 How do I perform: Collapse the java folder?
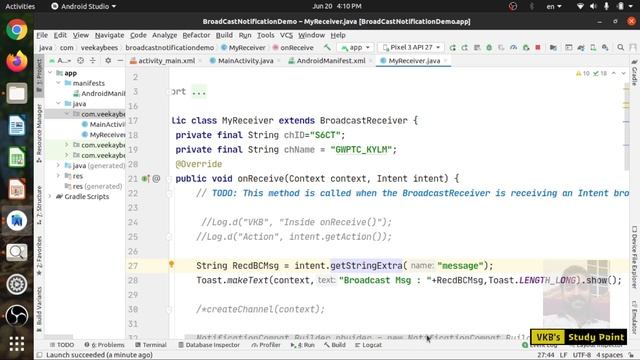pos(58,103)
